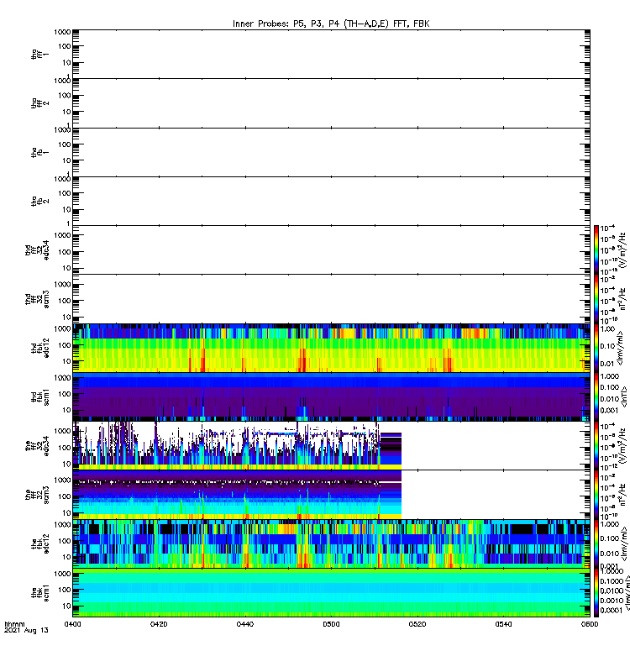Click the "100" tick of the fbk scm1 panel
Image resolution: width=630 pixels, height=672 pixels.
pos(65,590)
